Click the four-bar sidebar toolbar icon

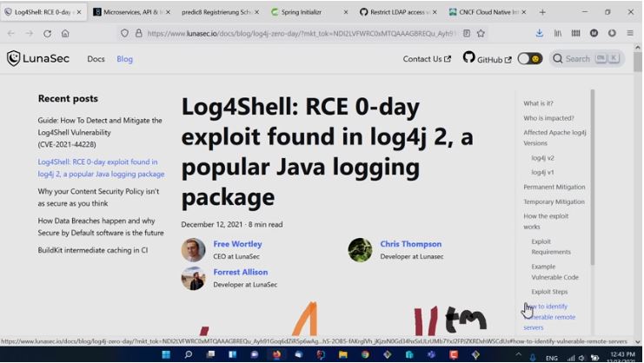576,33
